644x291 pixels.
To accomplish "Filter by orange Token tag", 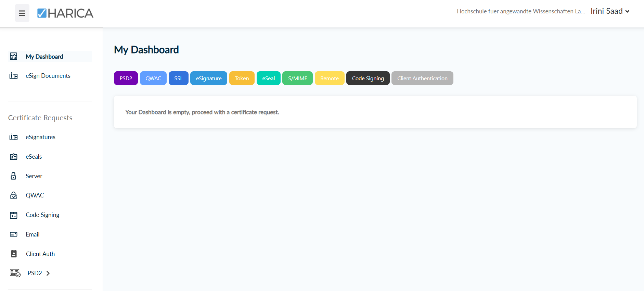I will click(x=242, y=78).
